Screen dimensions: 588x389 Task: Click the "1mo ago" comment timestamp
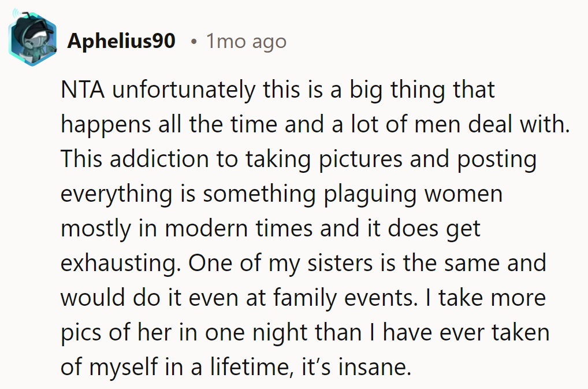(246, 42)
